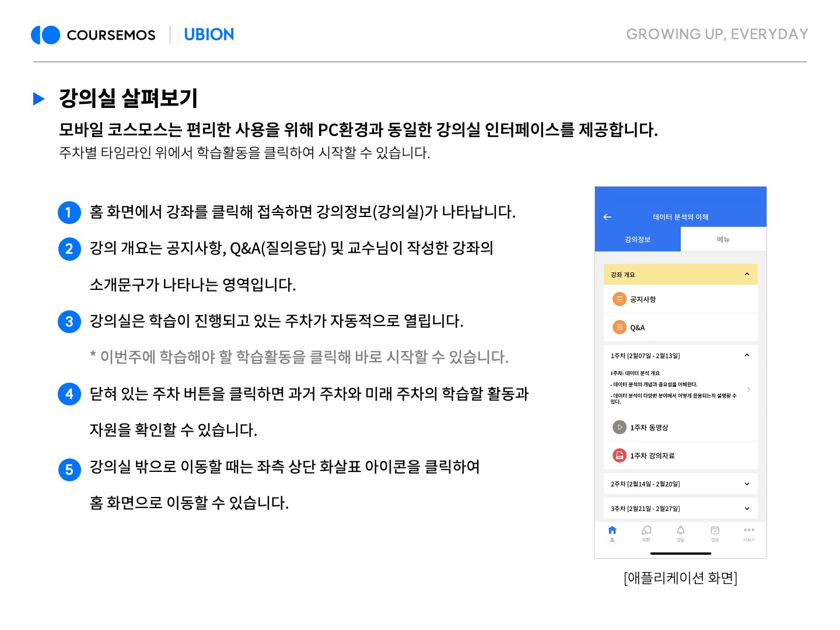Click the COURSEMOS logo
This screenshot has width=840, height=630.
pos(93,35)
